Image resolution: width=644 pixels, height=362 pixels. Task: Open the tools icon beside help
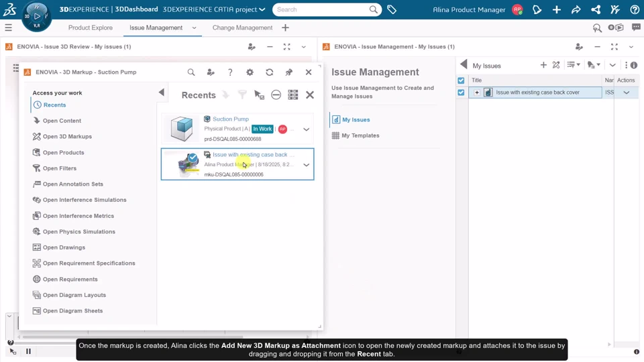pyautogui.click(x=615, y=9)
